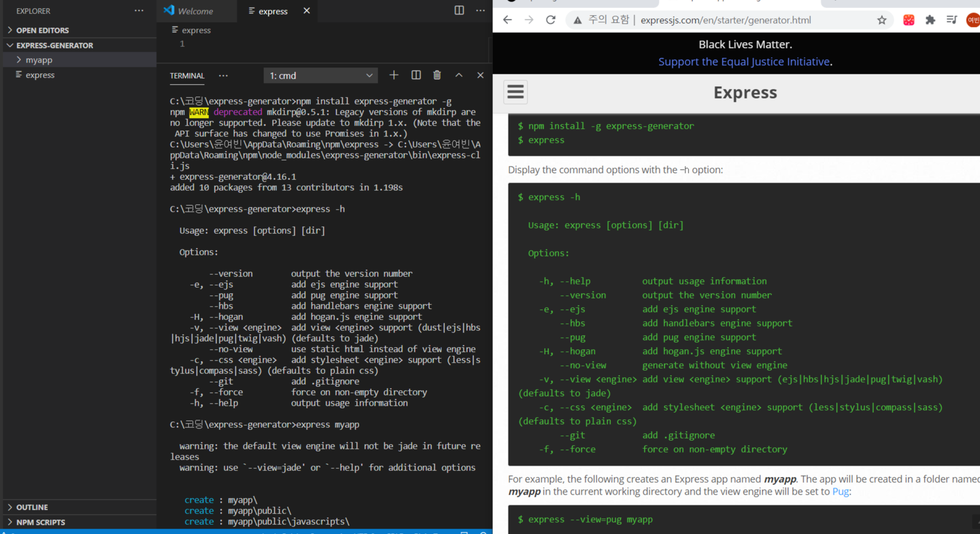
Task: Switch to the Welcome tab
Action: click(195, 11)
